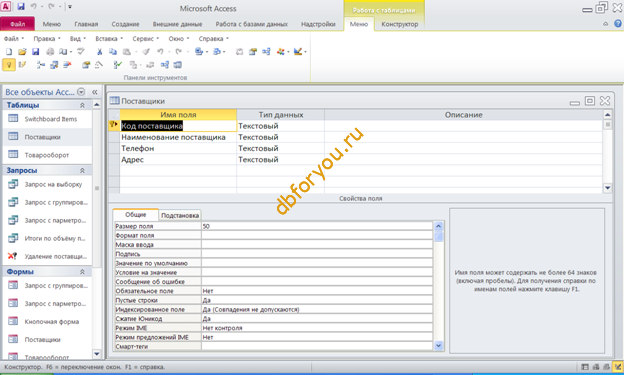Collapse the Таблицы group
Screen dimensions: 624x375
(x=82, y=105)
